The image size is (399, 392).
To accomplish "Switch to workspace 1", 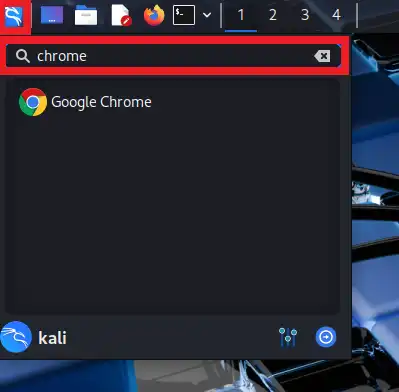I will (241, 15).
